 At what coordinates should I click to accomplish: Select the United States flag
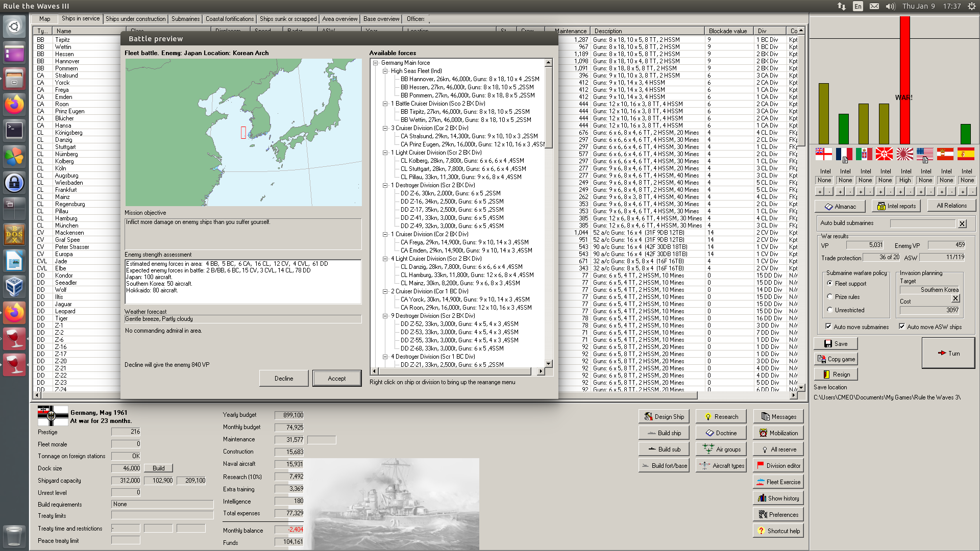point(925,154)
